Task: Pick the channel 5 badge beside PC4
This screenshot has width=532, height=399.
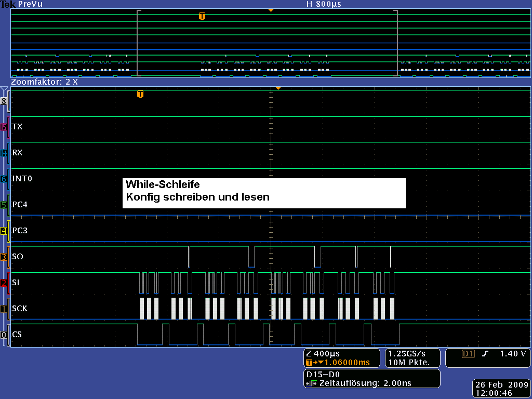Action: (x=4, y=205)
